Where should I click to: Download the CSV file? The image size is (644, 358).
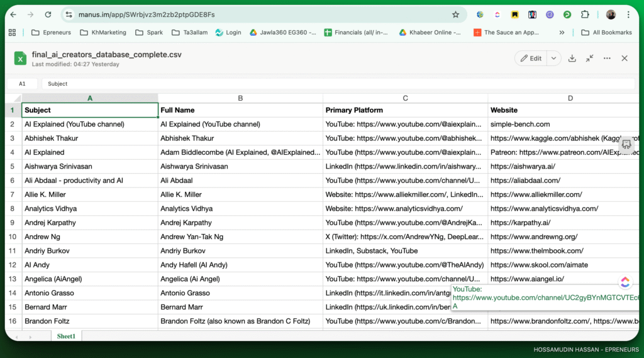tap(572, 59)
